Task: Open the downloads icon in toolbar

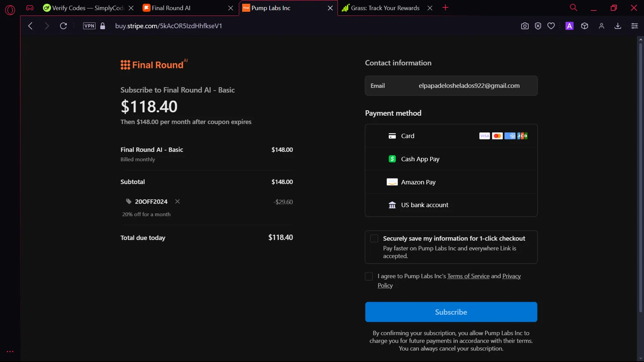Action: [618, 26]
